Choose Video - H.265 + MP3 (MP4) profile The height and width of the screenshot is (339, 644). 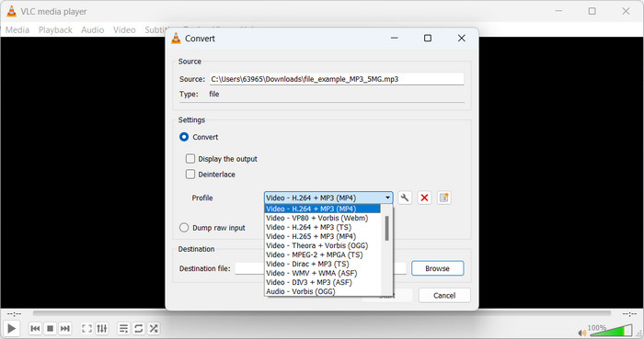pos(322,236)
